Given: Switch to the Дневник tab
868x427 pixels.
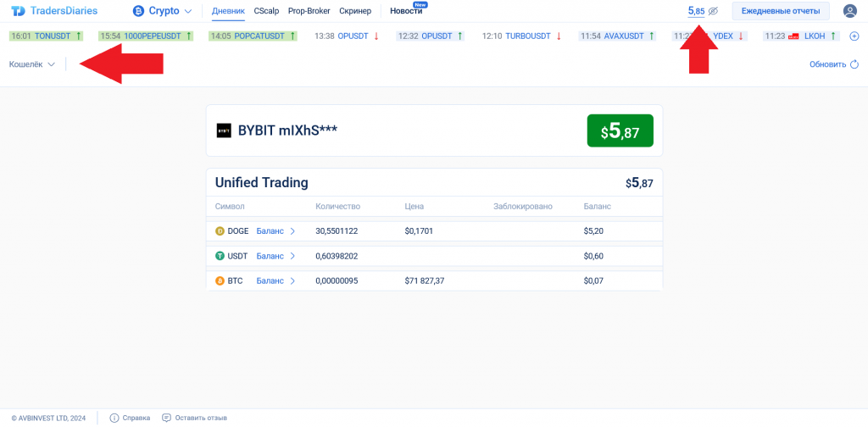Looking at the screenshot, I should tap(228, 10).
